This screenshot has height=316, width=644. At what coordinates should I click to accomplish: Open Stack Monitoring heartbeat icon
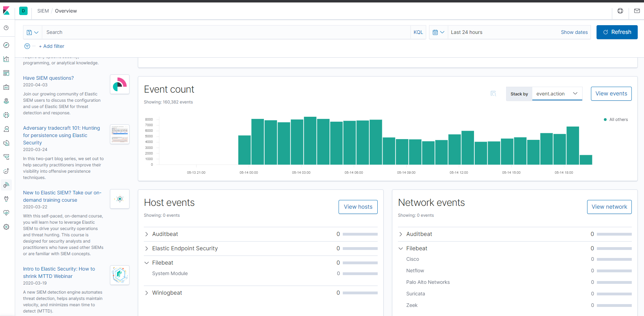coord(6,213)
